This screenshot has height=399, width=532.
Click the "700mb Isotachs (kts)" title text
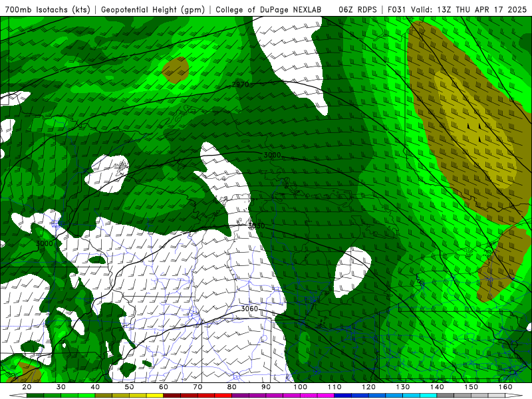coord(47,9)
